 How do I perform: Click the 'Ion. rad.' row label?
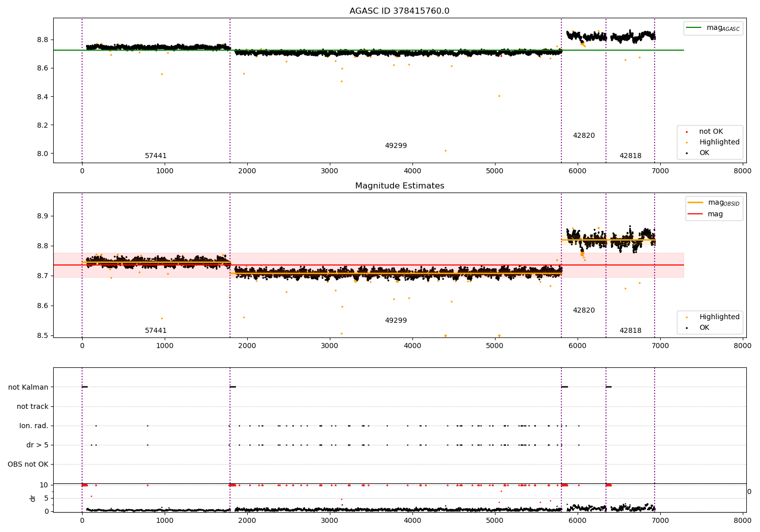[34, 426]
